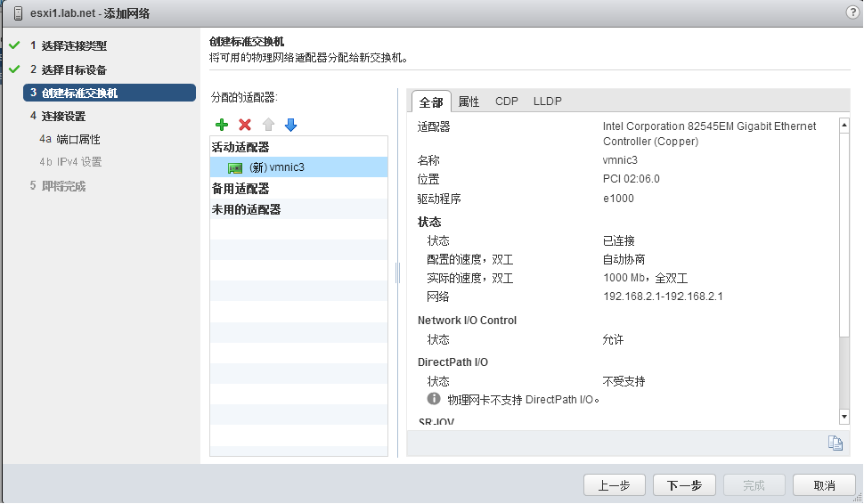Viewport: 864px width, 504px height.
Task: Click the green checkmark beside step 2
Action: [x=15, y=69]
